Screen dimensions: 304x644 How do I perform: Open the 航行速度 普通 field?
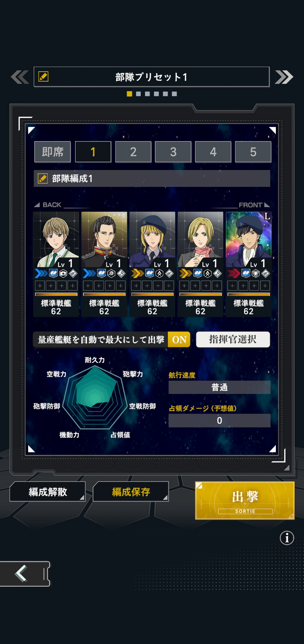pos(220,387)
